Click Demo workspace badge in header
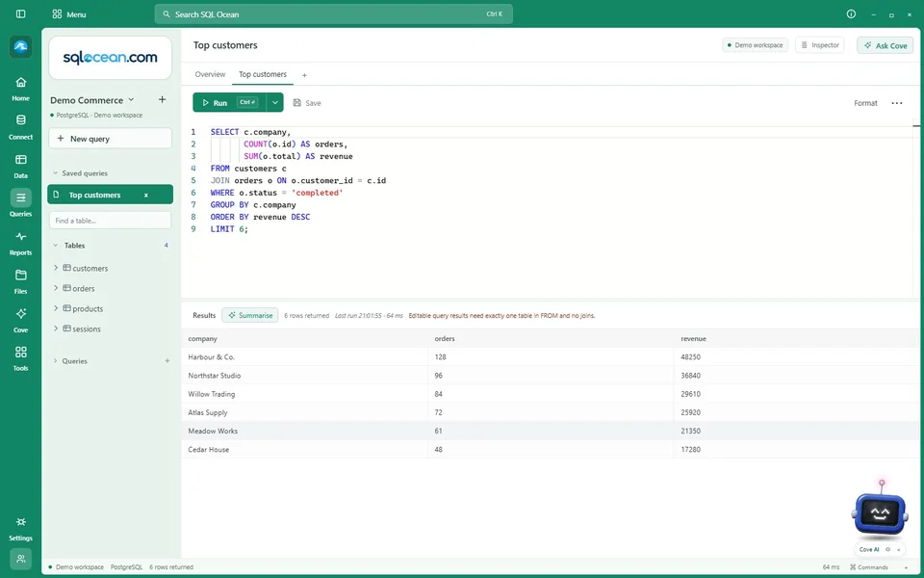Image resolution: width=924 pixels, height=578 pixels. pyautogui.click(x=755, y=45)
